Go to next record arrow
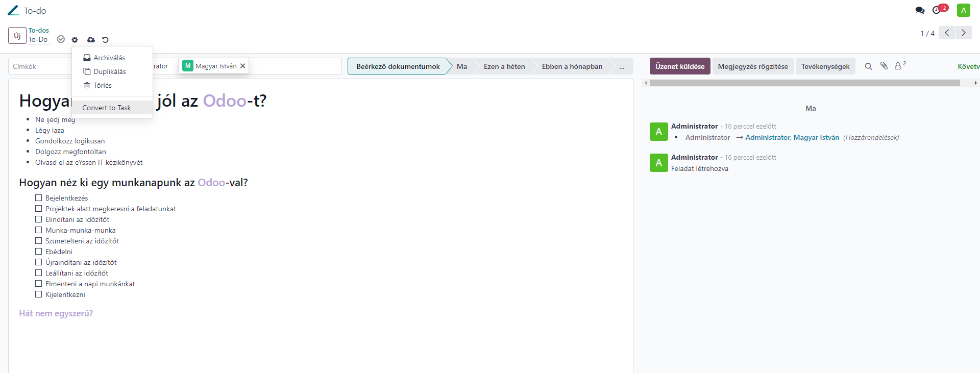 click(963, 33)
